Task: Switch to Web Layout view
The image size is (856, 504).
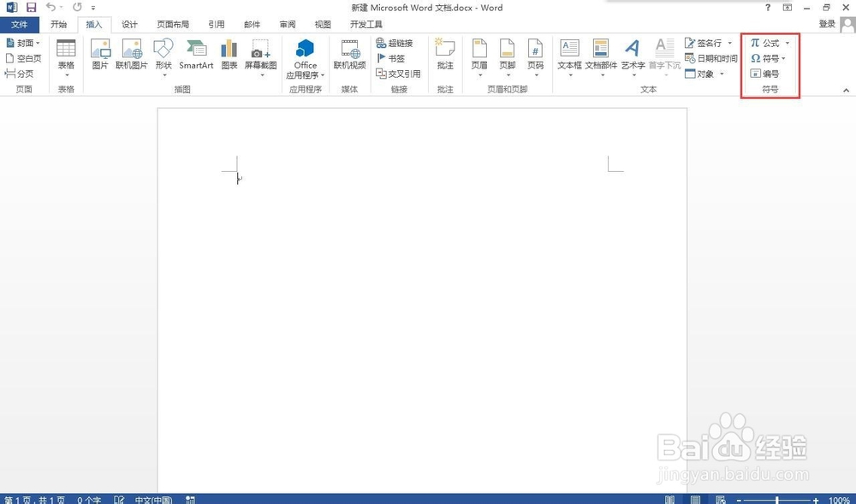Action: [x=719, y=500]
